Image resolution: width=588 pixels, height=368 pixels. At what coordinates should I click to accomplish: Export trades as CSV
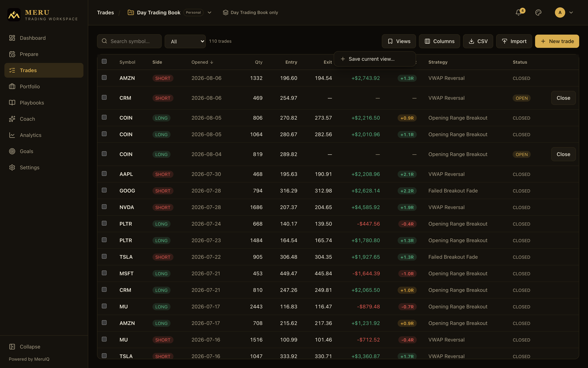click(x=478, y=41)
